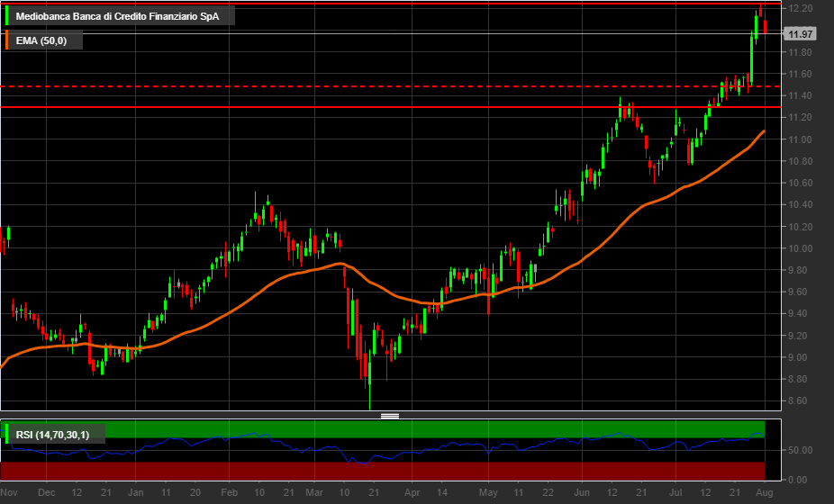Screen dimensions: 834x504
Task: Click the Mar date label on time axis
Action: coord(314,492)
